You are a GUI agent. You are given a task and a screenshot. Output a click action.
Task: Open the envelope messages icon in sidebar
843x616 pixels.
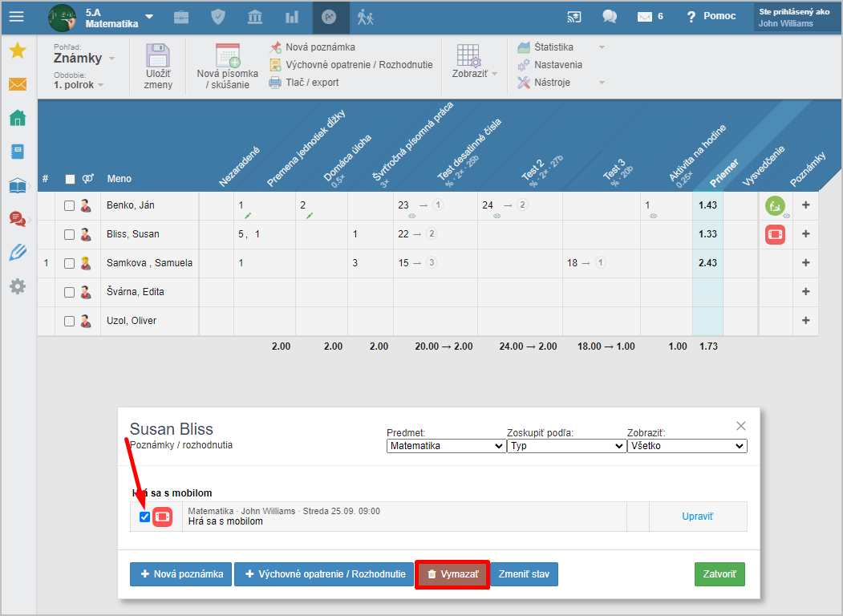coord(17,84)
